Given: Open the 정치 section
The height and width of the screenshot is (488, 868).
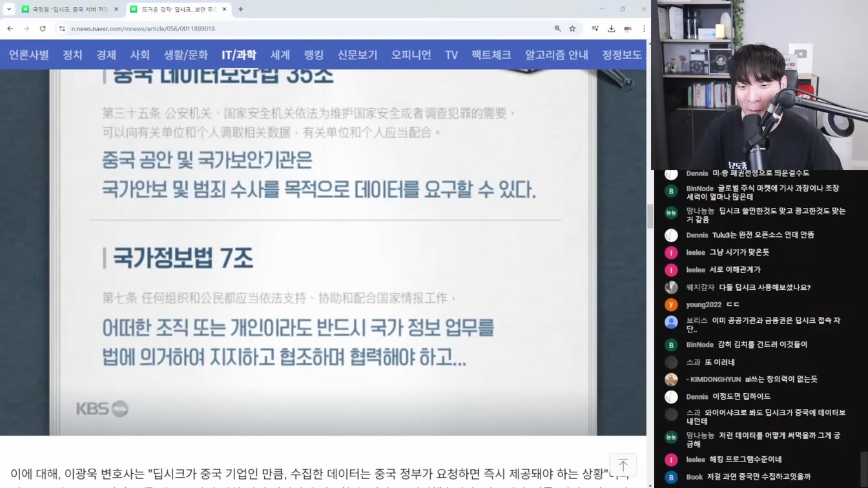Looking at the screenshot, I should coord(72,55).
